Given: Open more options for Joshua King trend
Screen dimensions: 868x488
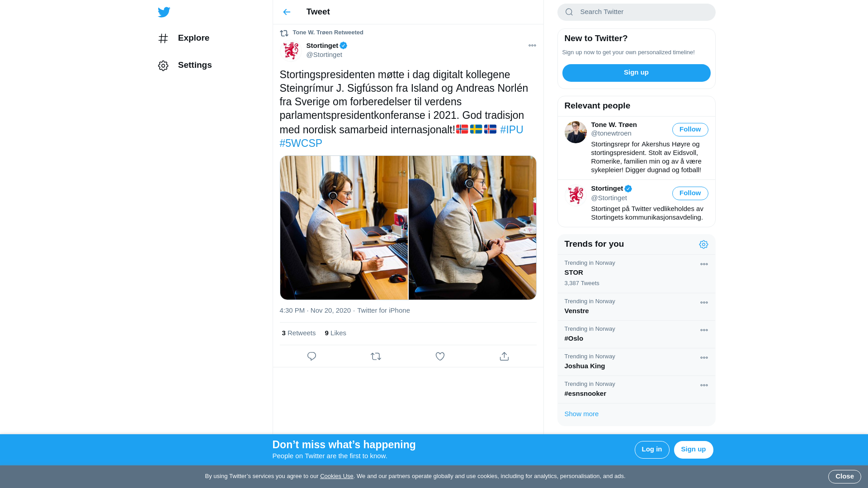Looking at the screenshot, I should 704,358.
